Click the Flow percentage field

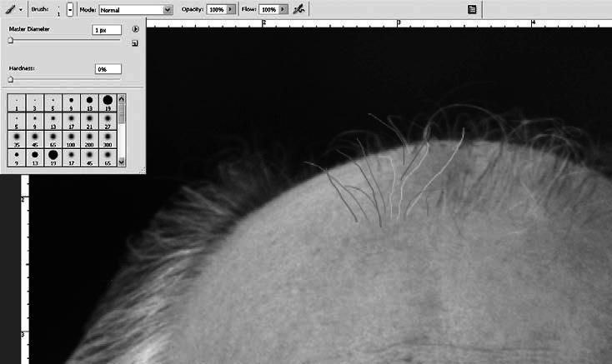(269, 9)
